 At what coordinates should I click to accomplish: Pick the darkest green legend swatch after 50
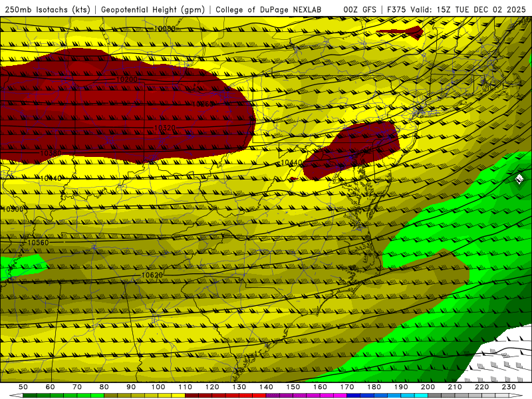[30, 396]
